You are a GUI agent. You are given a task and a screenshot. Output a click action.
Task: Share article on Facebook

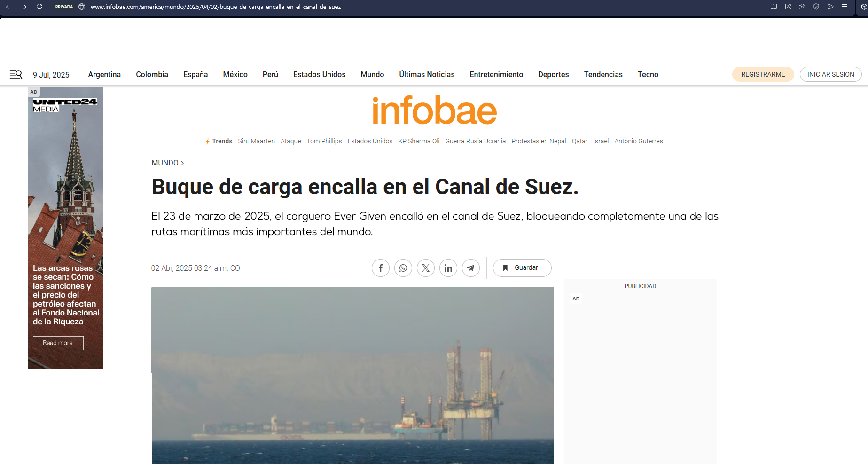click(380, 268)
